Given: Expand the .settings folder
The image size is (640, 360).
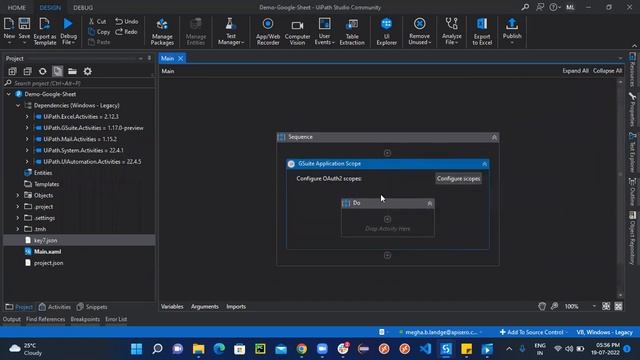Looking at the screenshot, I should coord(18,218).
